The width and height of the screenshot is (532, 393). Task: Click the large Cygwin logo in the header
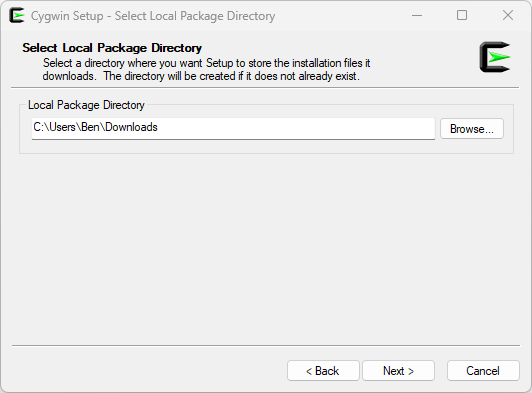click(x=495, y=57)
